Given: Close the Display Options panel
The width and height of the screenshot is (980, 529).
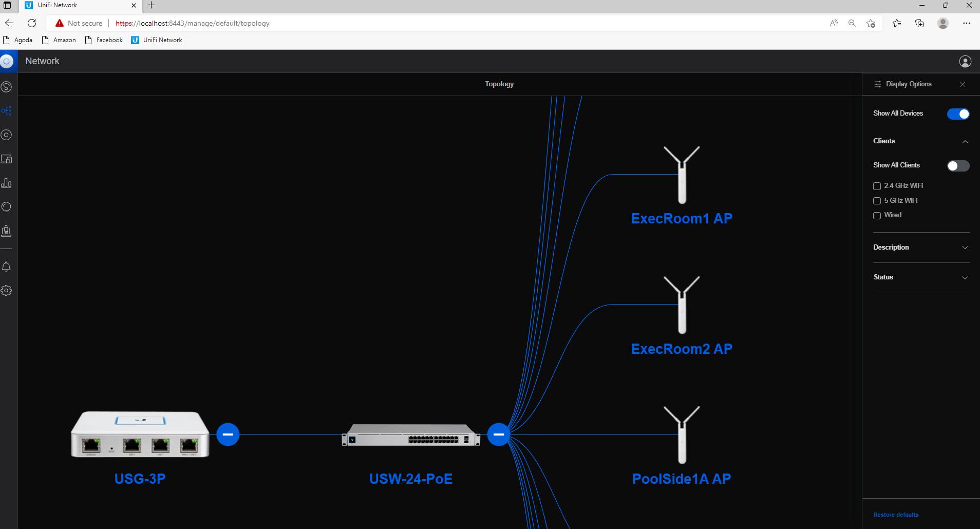Looking at the screenshot, I should coord(963,84).
